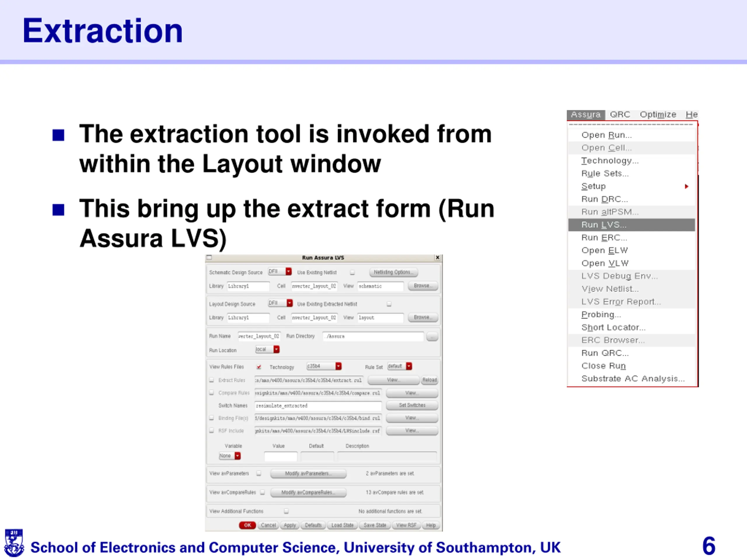Viewport: 747px width, 560px height.
Task: Click View... for Binding File(s)
Action: click(412, 418)
